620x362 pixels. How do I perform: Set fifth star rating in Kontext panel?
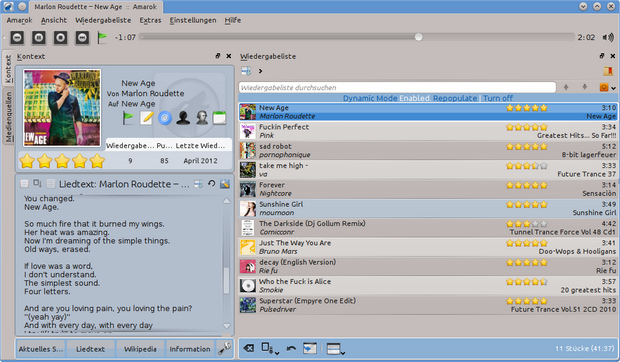[x=97, y=161]
